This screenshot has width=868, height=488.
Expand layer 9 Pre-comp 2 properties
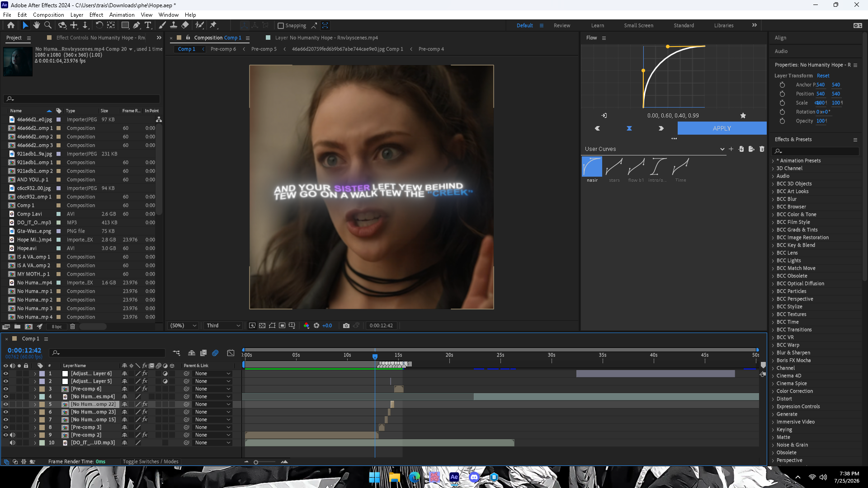35,435
